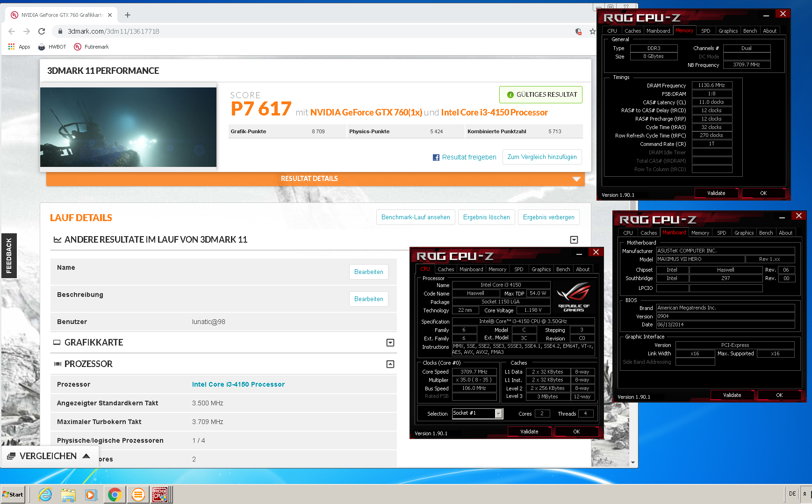Click Validate in the CPU tab window
This screenshot has width=812, height=504.
pos(529,432)
